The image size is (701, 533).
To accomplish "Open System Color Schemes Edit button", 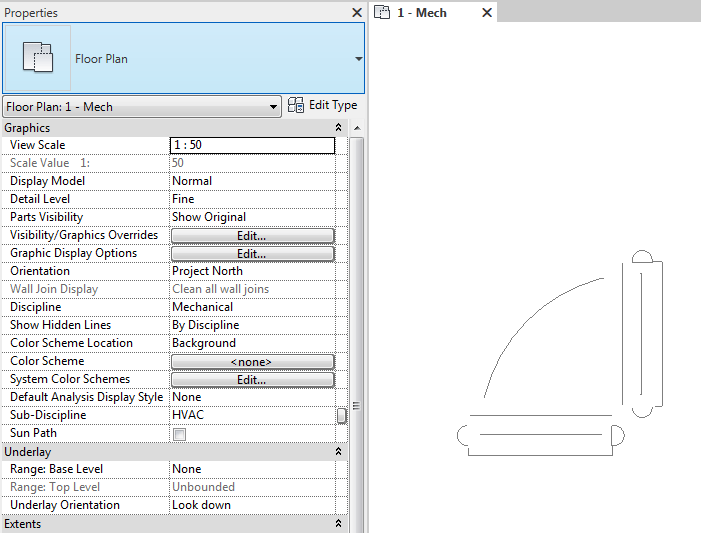I will coord(252,380).
